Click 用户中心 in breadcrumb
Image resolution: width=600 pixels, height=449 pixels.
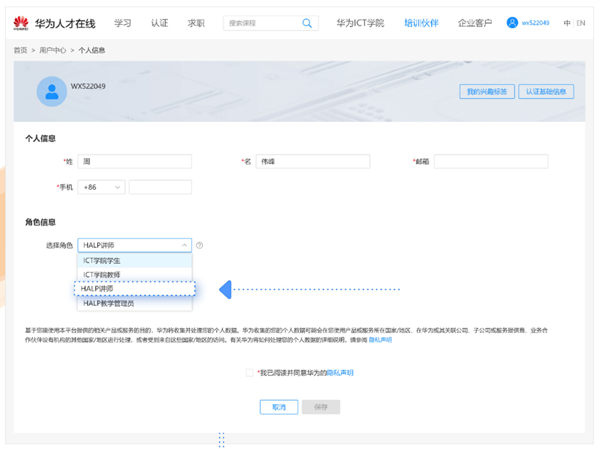pyautogui.click(x=53, y=50)
